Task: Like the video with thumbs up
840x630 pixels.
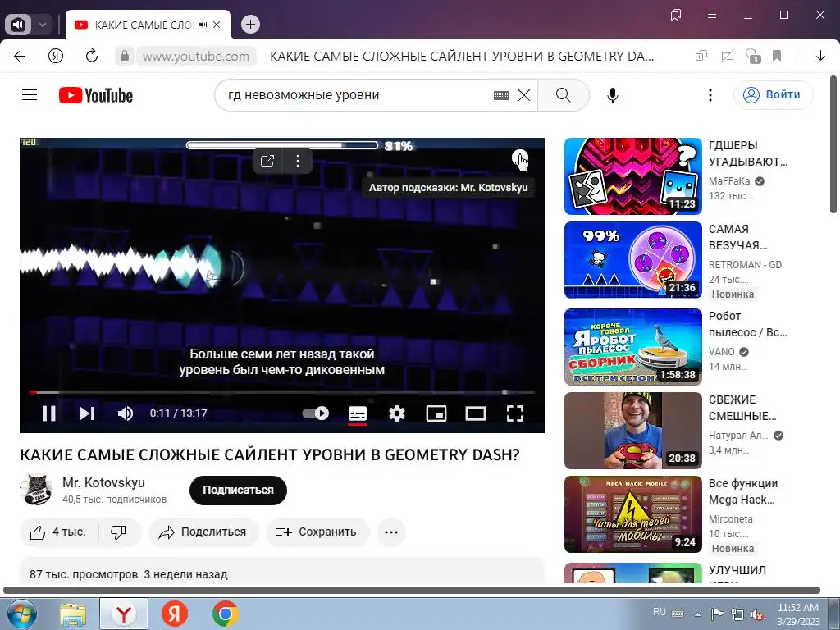Action: pyautogui.click(x=58, y=532)
